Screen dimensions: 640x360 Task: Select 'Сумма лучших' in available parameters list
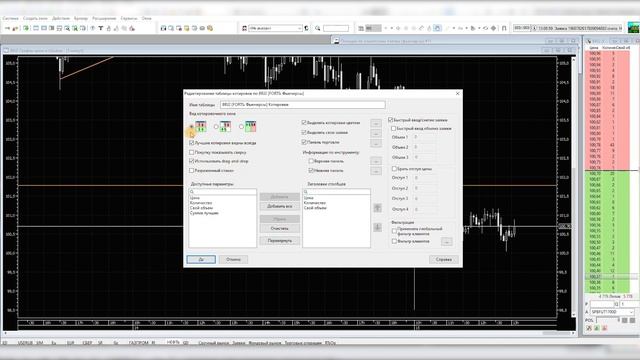[204, 213]
